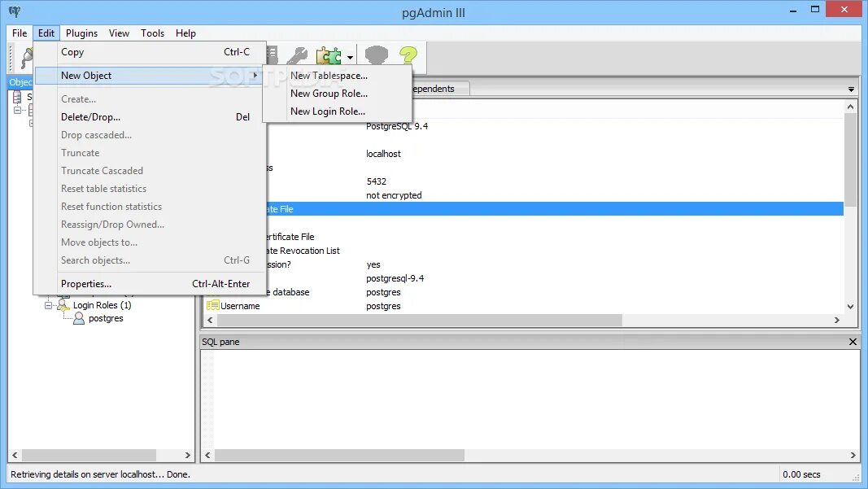868x489 pixels.
Task: Open the View menu
Action: [x=119, y=33]
